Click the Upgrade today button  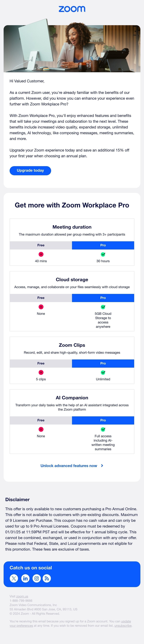30,170
